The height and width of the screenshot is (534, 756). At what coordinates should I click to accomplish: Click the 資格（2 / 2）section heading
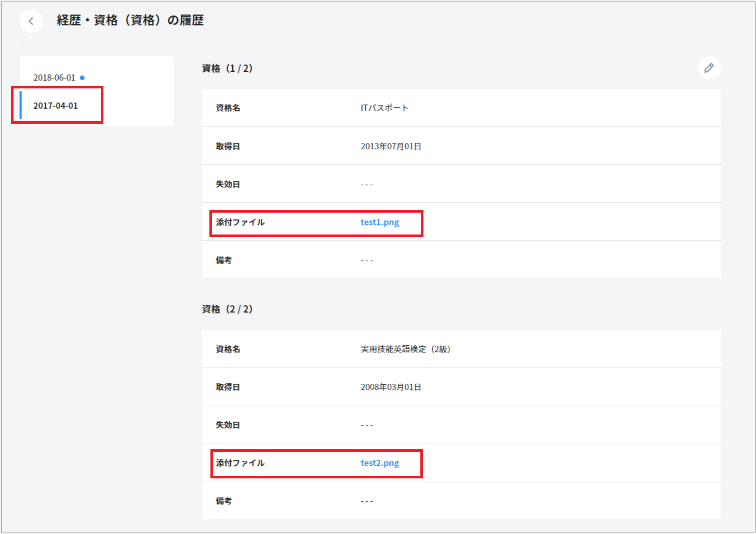point(227,309)
